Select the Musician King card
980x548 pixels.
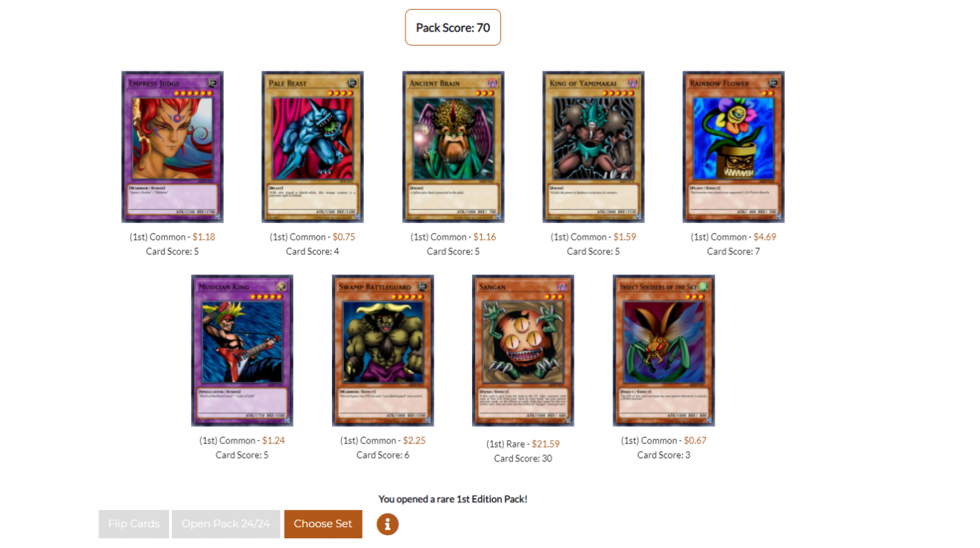[x=242, y=351]
